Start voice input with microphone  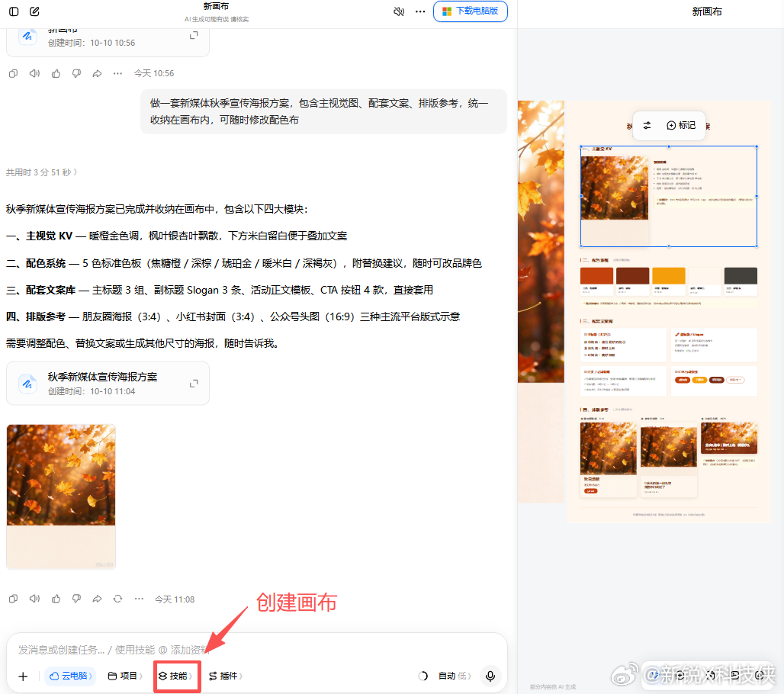point(490,676)
